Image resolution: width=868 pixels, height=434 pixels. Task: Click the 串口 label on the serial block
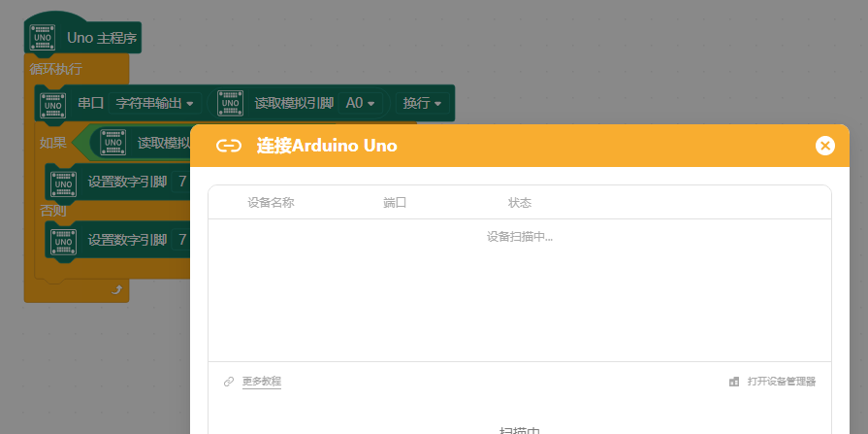click(x=91, y=103)
